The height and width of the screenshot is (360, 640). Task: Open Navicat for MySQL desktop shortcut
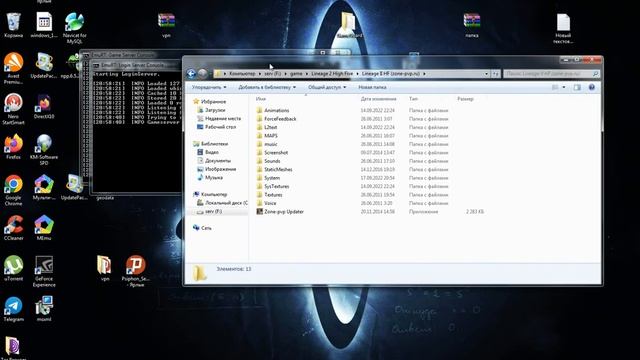74,27
